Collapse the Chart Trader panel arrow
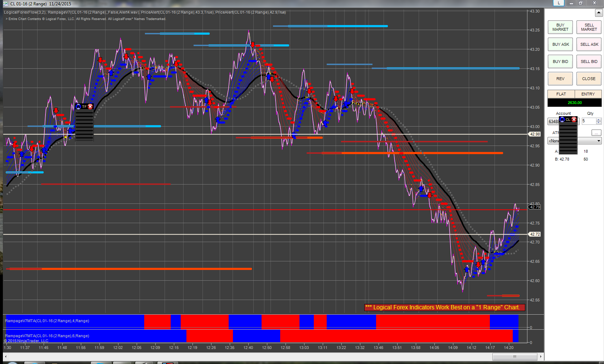This screenshot has height=364, width=604. coord(599,13)
